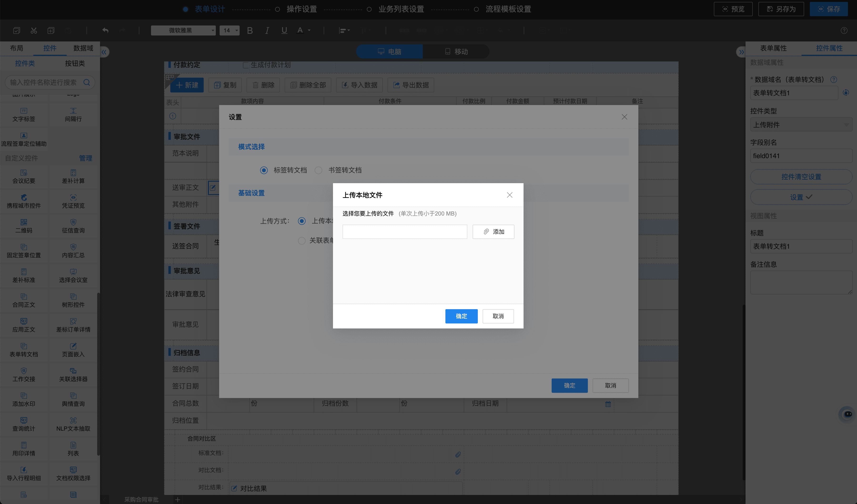This screenshot has height=504, width=857.
Task: Click the 另存为 save-as button
Action: 781,9
